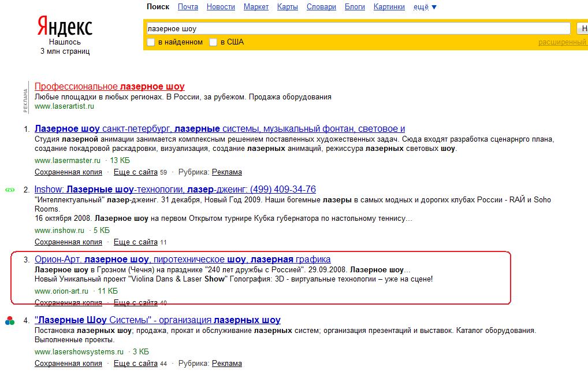This screenshot has width=588, height=374.
Task: Open 'Лазерные Шоу Системы' result title
Action: pos(158,320)
